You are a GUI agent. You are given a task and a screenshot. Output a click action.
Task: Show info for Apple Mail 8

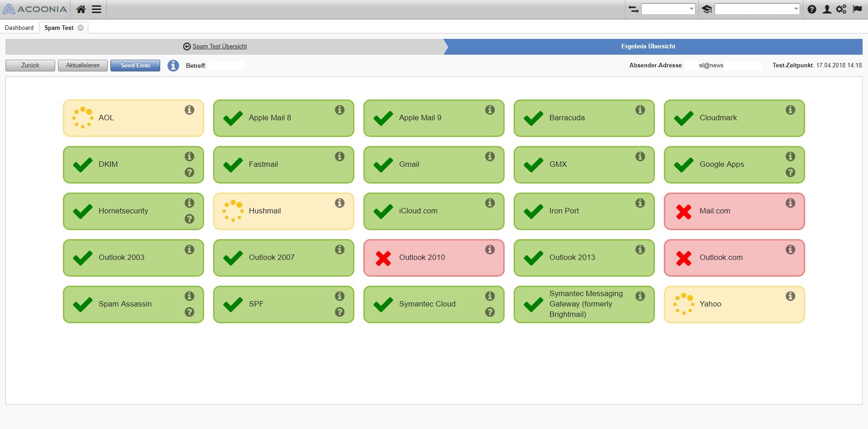coord(340,110)
